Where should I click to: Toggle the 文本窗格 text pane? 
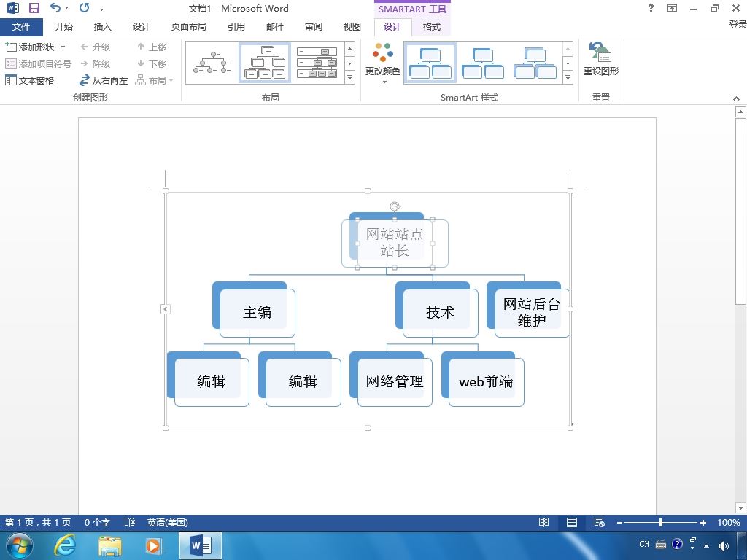tap(29, 80)
